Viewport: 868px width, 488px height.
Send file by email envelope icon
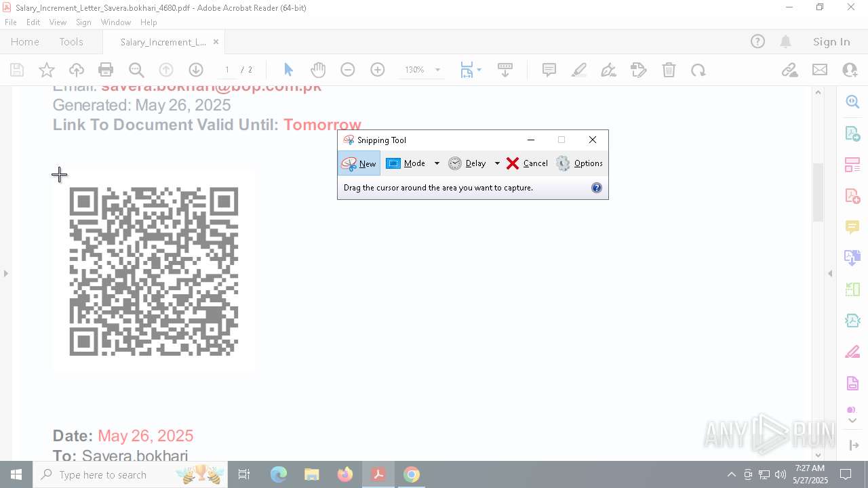click(820, 70)
